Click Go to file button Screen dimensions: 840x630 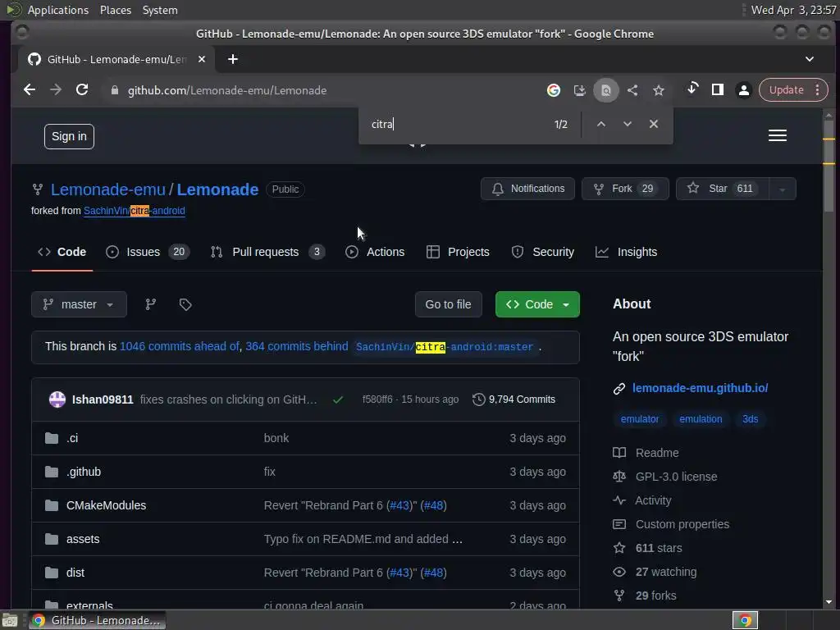tap(449, 304)
